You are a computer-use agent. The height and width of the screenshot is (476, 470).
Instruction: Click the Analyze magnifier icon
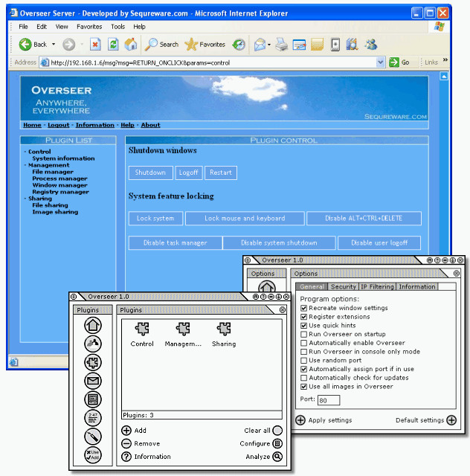(x=277, y=456)
